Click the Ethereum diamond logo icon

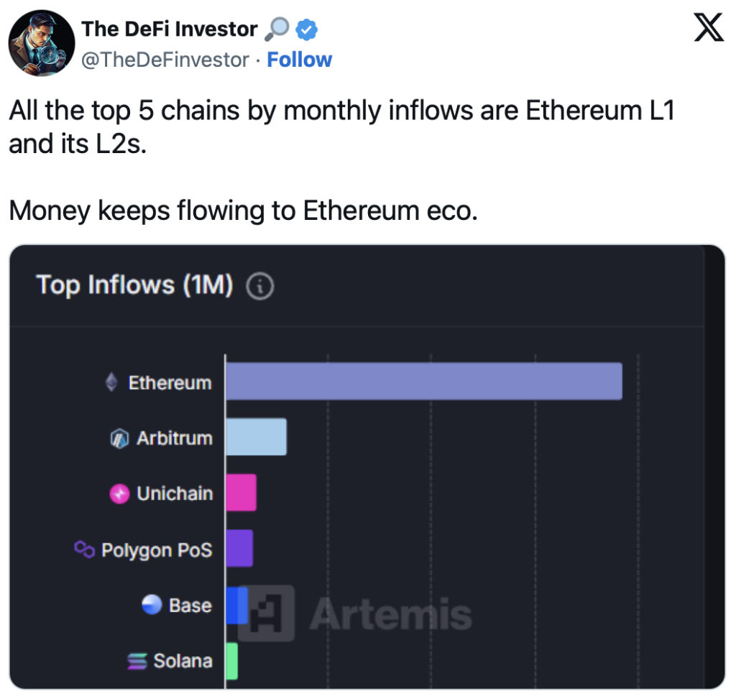[111, 382]
